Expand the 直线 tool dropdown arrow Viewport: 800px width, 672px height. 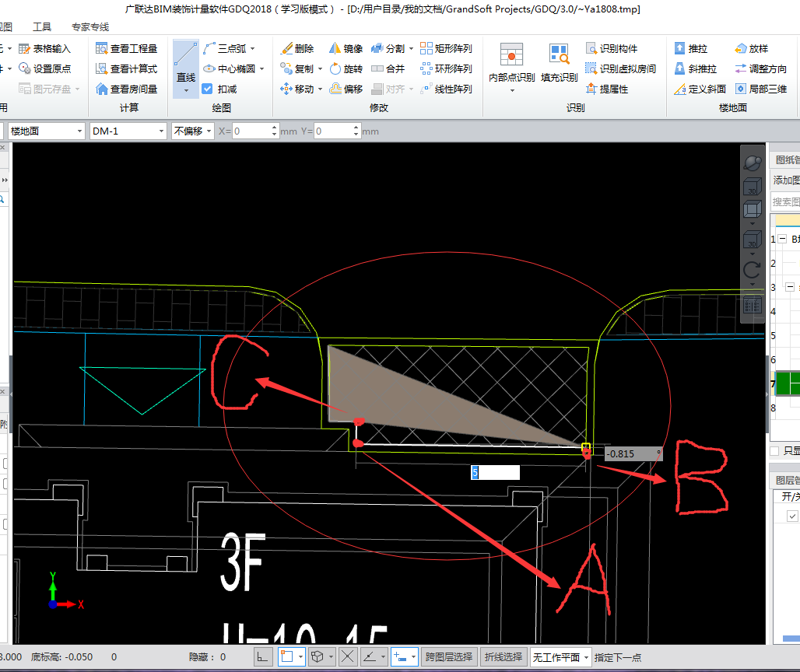point(186,91)
